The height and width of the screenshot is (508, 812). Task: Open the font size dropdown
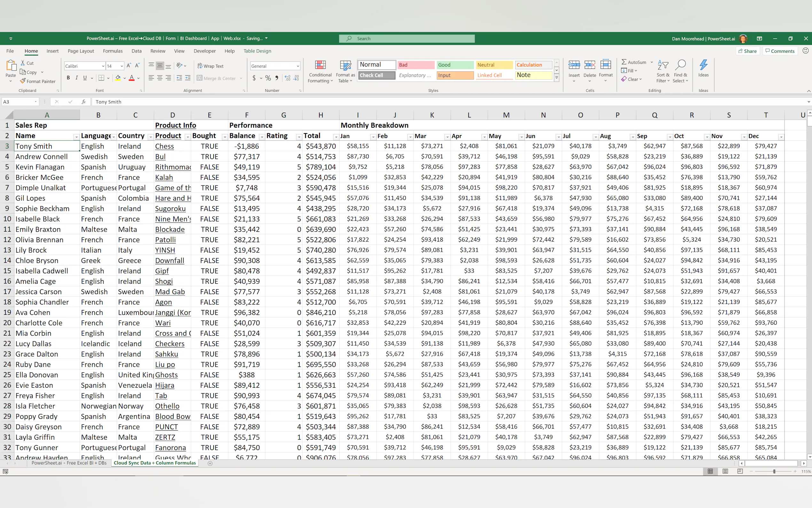121,66
